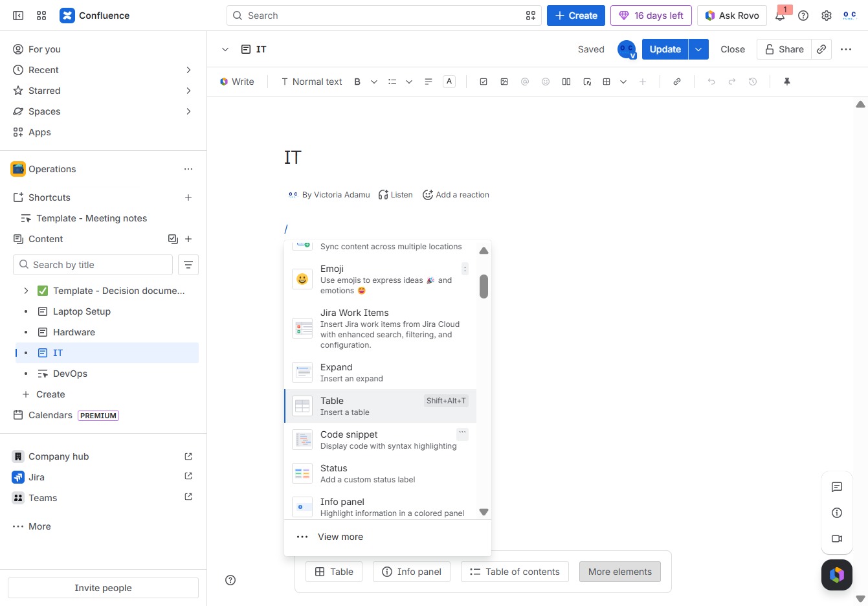
Task: Open the Normal text style dropdown
Action: (x=311, y=82)
